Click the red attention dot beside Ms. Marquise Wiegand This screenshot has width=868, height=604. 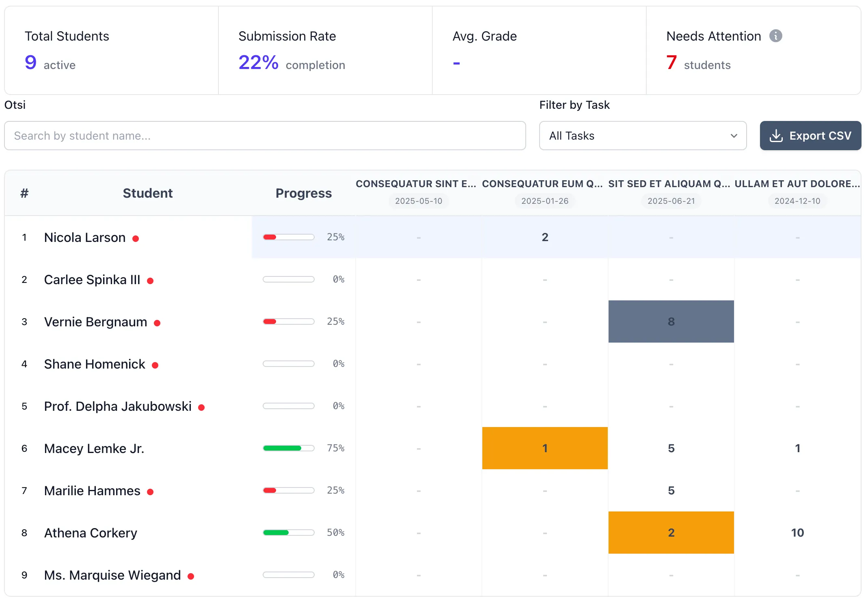pyautogui.click(x=191, y=576)
